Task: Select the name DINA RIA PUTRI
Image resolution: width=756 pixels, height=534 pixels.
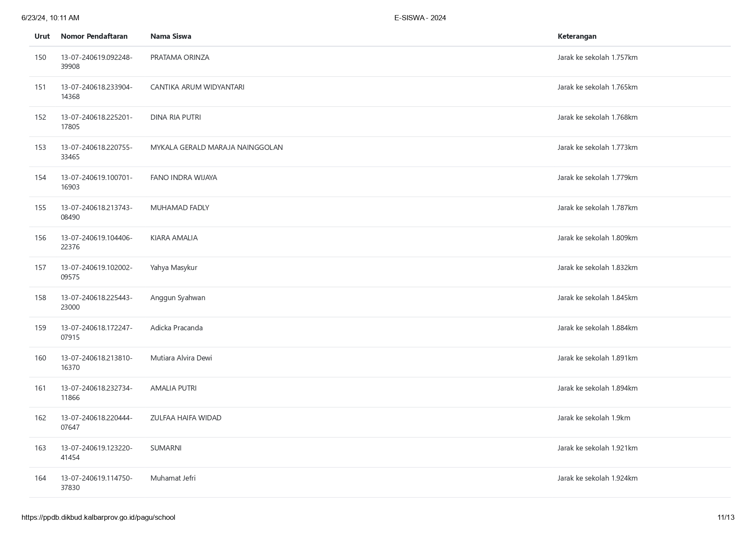Action: click(175, 117)
